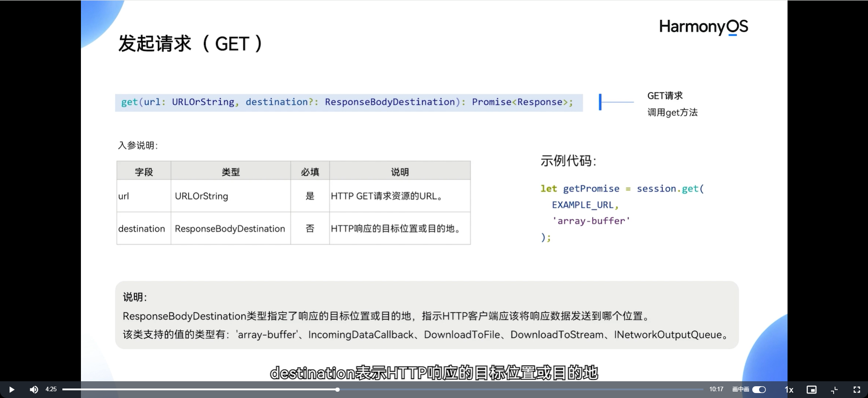Screen dimensions: 868x398
Task: Click the picture-in-picture window icon
Action: [811, 389]
